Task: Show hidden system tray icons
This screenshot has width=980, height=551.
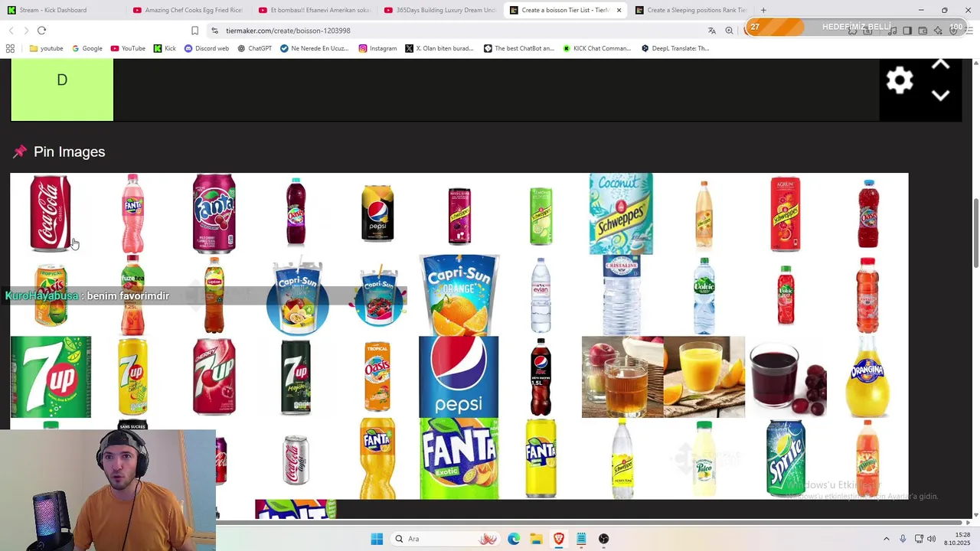Action: (x=887, y=539)
